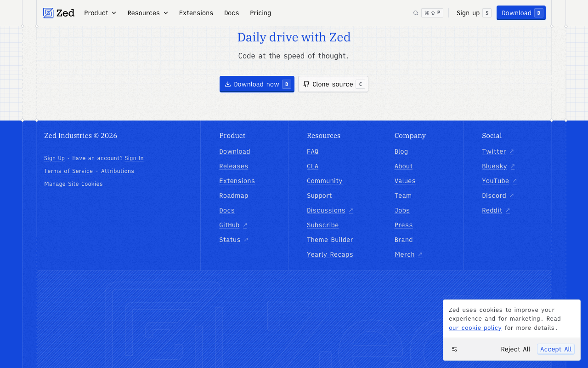Viewport: 588px width, 368px height.
Task: Expand the Product dropdown menu
Action: pos(100,13)
